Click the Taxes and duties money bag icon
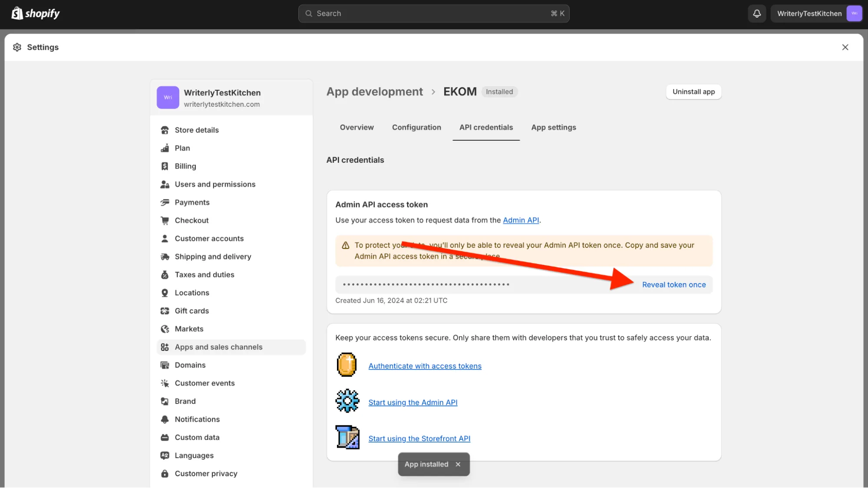Screen dimensions: 868x488 point(165,275)
